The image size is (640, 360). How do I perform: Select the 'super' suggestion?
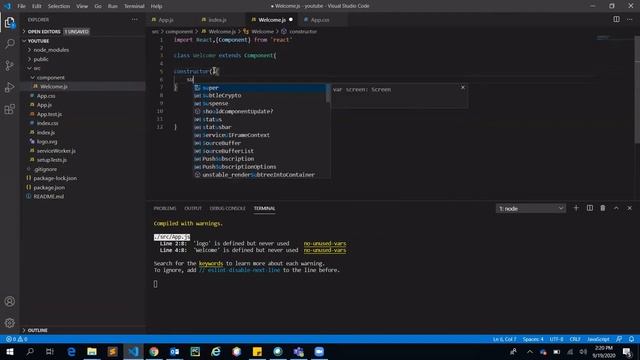click(x=260, y=88)
